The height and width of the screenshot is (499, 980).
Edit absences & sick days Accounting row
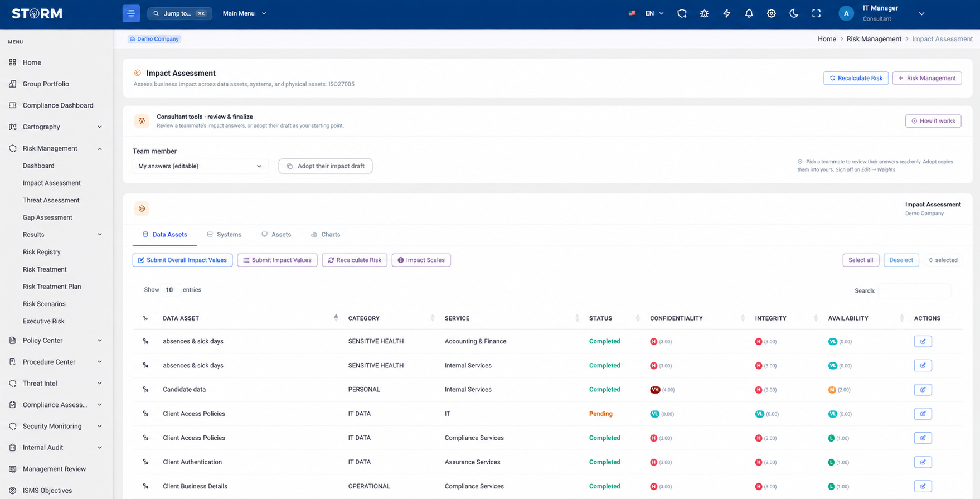point(923,341)
